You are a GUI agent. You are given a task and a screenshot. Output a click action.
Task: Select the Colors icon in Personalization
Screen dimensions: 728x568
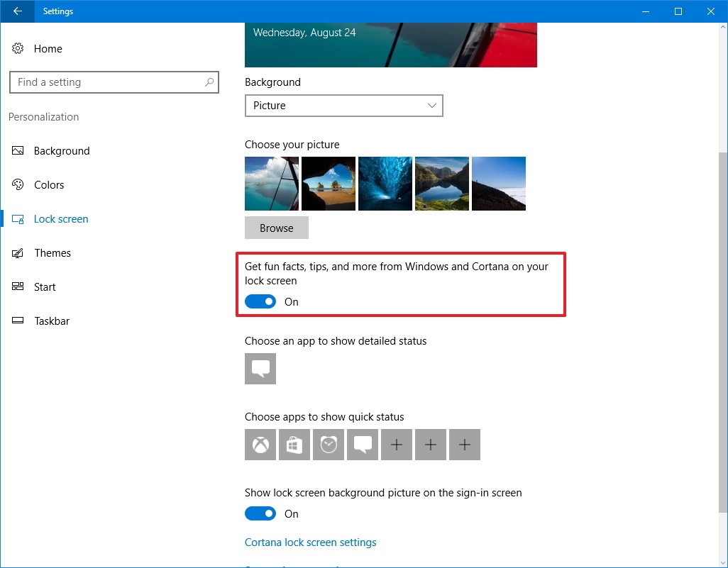(48, 184)
